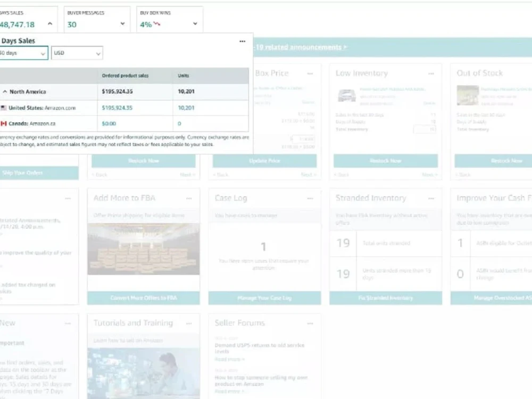Image resolution: width=532 pixels, height=399 pixels.
Task: Open Seller Forums card ellipsis menu
Action: 310,323
